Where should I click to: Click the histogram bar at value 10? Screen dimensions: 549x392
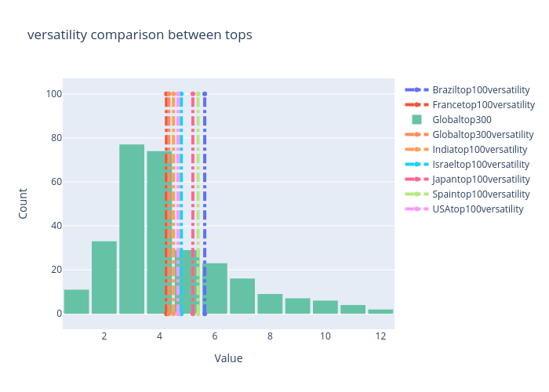point(325,307)
